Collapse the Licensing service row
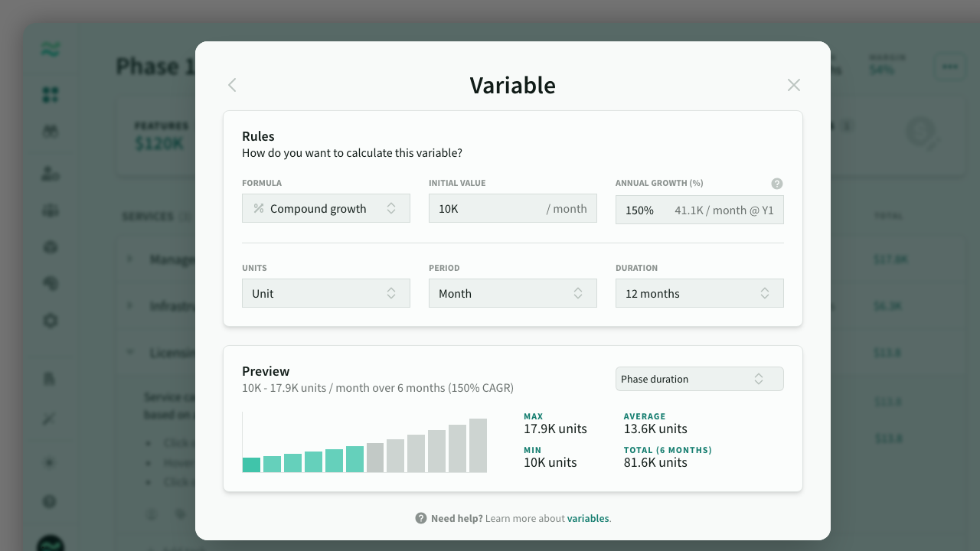Image resolution: width=980 pixels, height=551 pixels. pyautogui.click(x=129, y=352)
